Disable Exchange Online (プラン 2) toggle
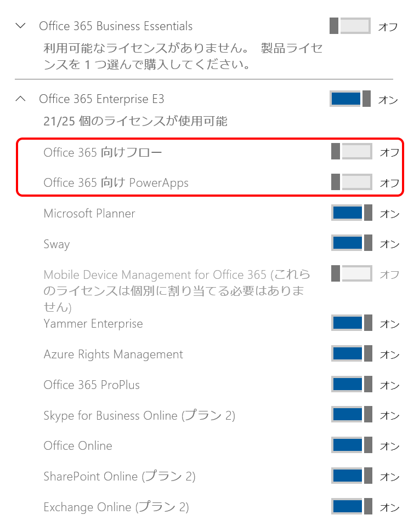 (352, 506)
